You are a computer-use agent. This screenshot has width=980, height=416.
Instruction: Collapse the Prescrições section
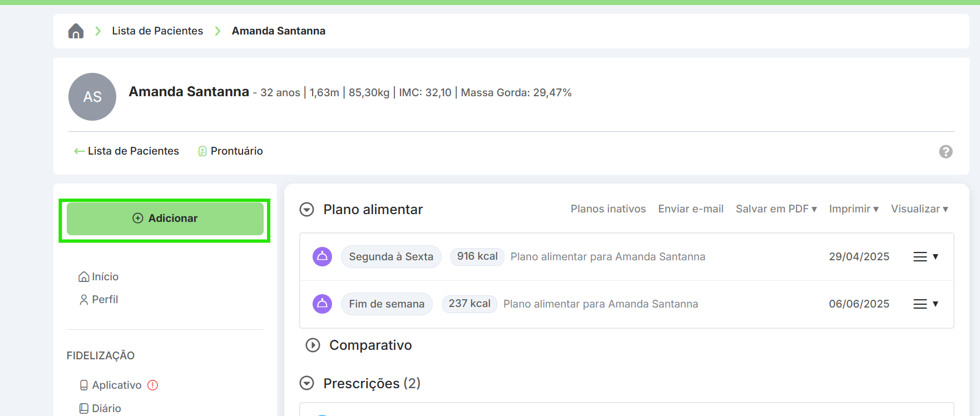pos(307,383)
